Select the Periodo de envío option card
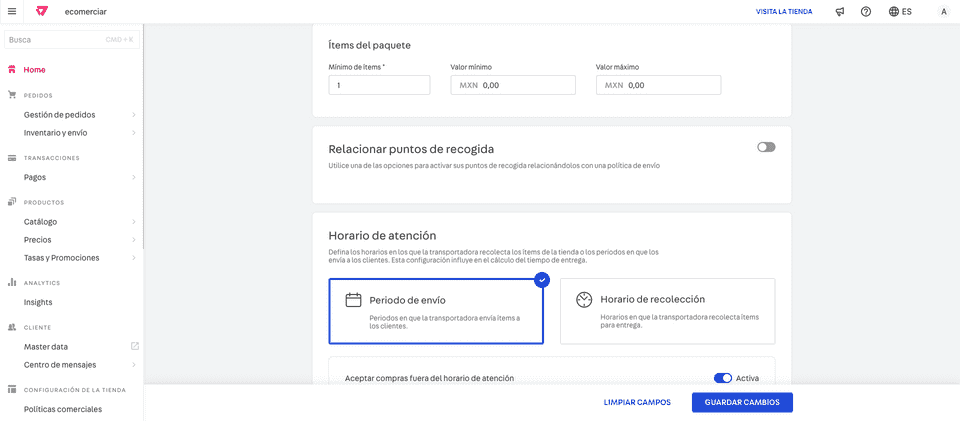The width and height of the screenshot is (960, 421). (x=436, y=311)
